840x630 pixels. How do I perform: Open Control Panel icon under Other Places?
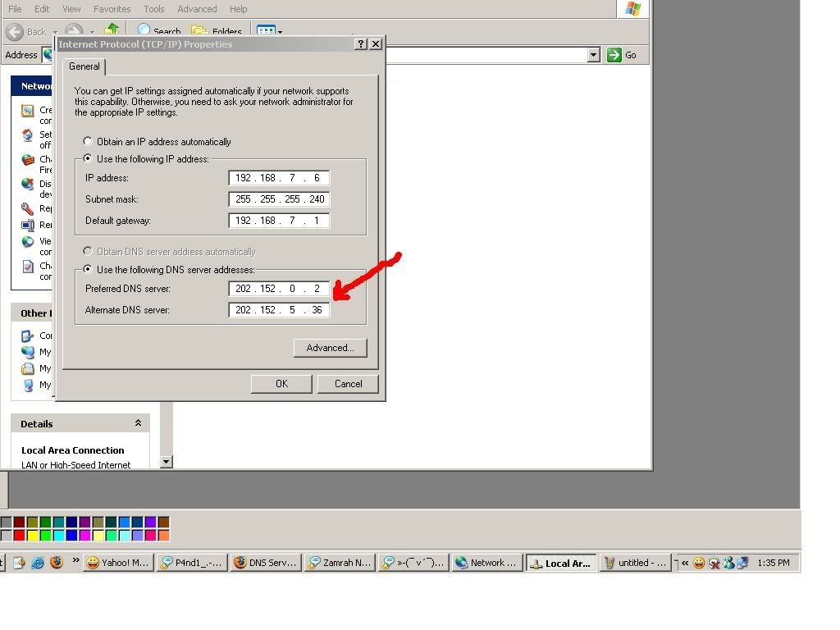tap(27, 336)
